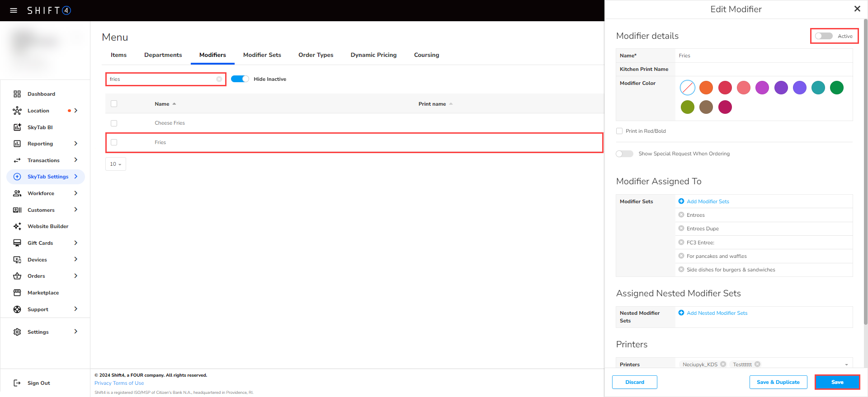The height and width of the screenshot is (397, 868).
Task: Click the Website Builder sparkle icon
Action: (x=17, y=226)
